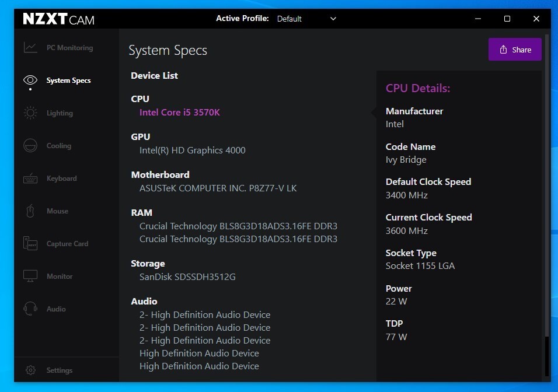The width and height of the screenshot is (558, 392).
Task: Click the 'System Specs' page title
Action: [x=168, y=51]
